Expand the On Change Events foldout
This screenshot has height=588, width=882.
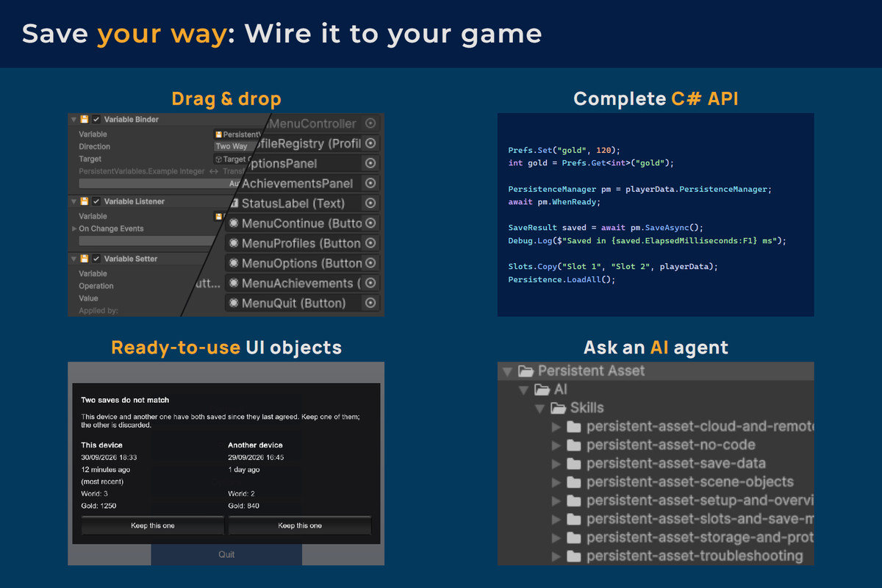pyautogui.click(x=74, y=229)
